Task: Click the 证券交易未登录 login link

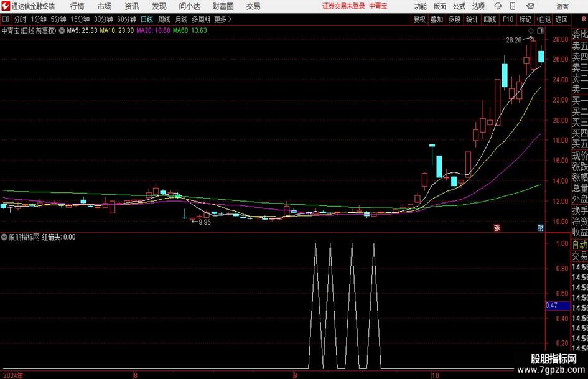Action: click(x=343, y=6)
